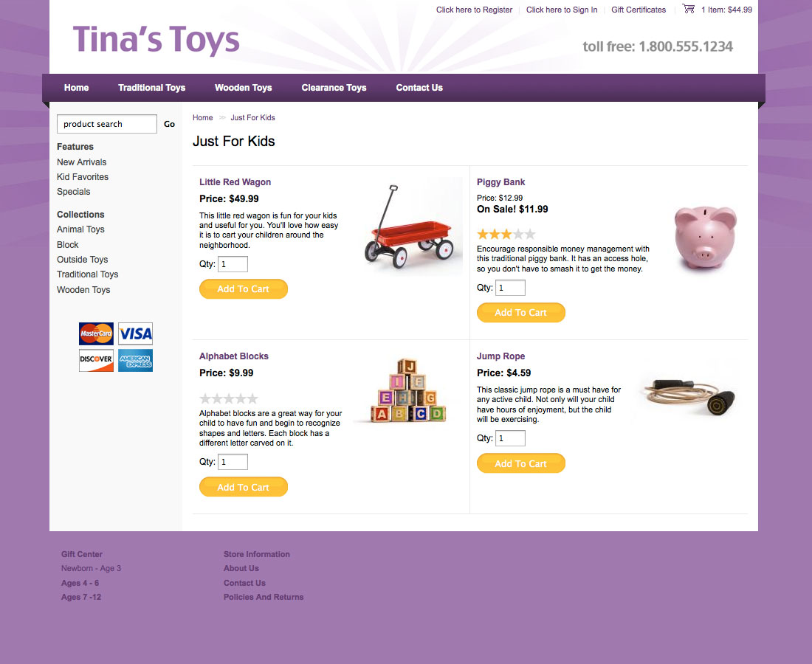Click the MasterCard payment logo
The width and height of the screenshot is (812, 664).
(x=96, y=333)
